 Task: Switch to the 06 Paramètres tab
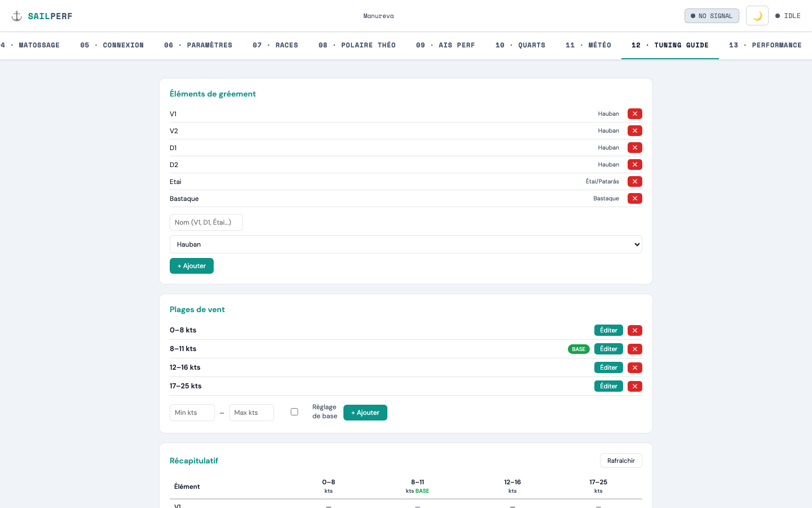[x=198, y=45]
